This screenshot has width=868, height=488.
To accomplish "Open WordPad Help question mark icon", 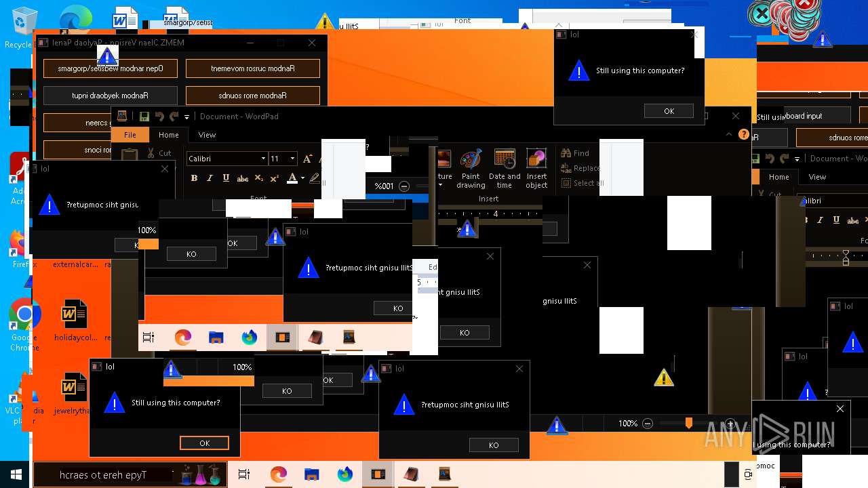I will [744, 134].
